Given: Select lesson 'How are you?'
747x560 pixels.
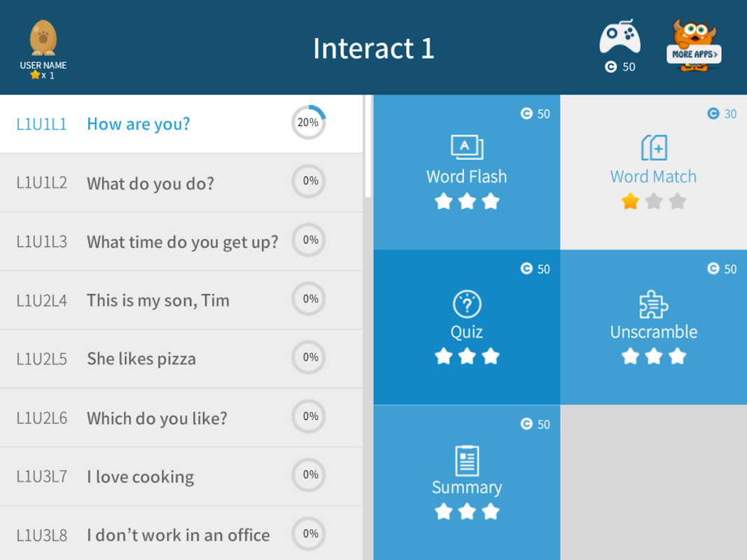Looking at the screenshot, I should pos(139,125).
